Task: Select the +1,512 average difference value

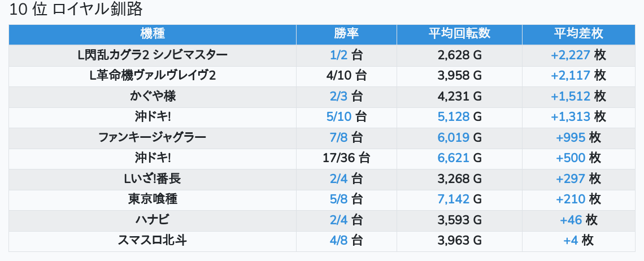Action: (571, 96)
